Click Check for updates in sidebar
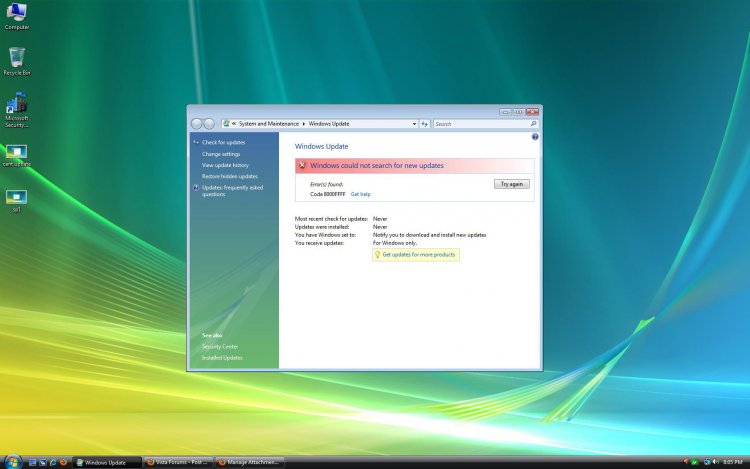 tap(223, 142)
